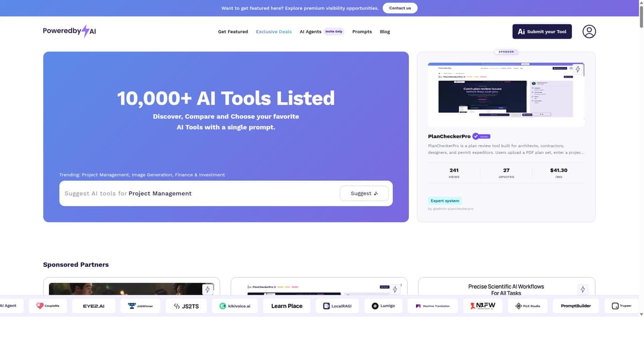Click the Submit your Tool button

[x=542, y=32]
